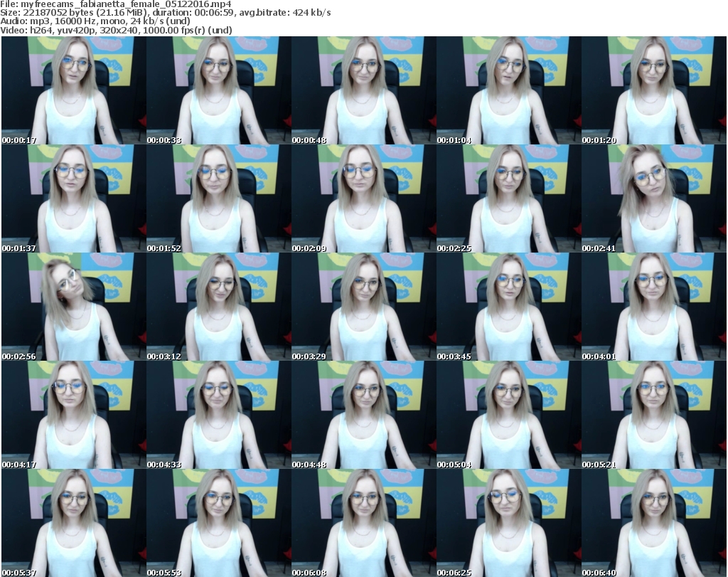
Task: Click the thumbnail timestamped 00:00:17
Action: coord(73,90)
